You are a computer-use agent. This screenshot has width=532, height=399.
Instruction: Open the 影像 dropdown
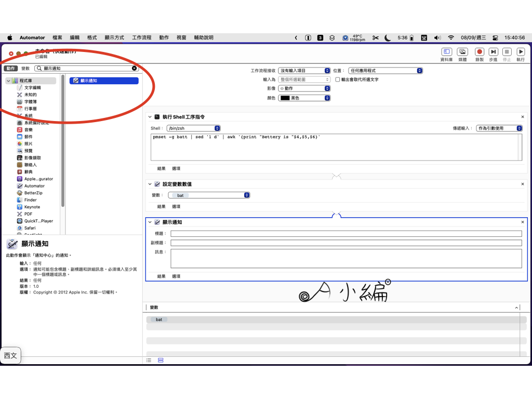point(304,88)
